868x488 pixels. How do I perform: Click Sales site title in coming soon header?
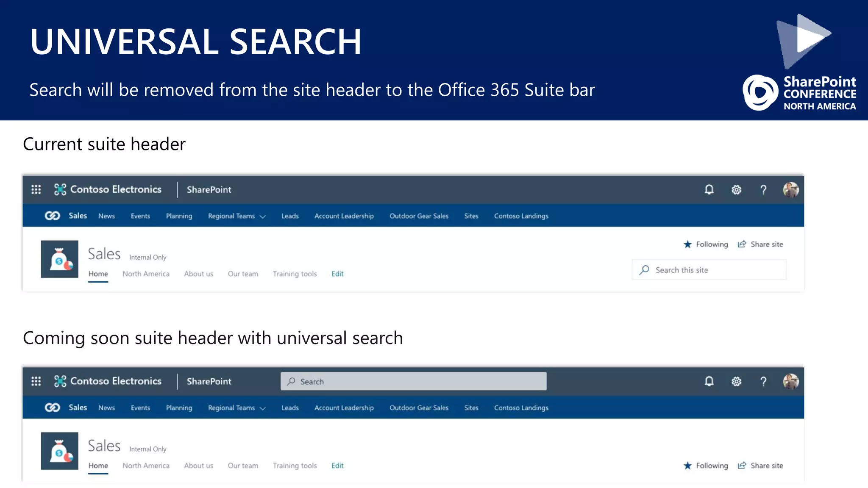pyautogui.click(x=104, y=446)
